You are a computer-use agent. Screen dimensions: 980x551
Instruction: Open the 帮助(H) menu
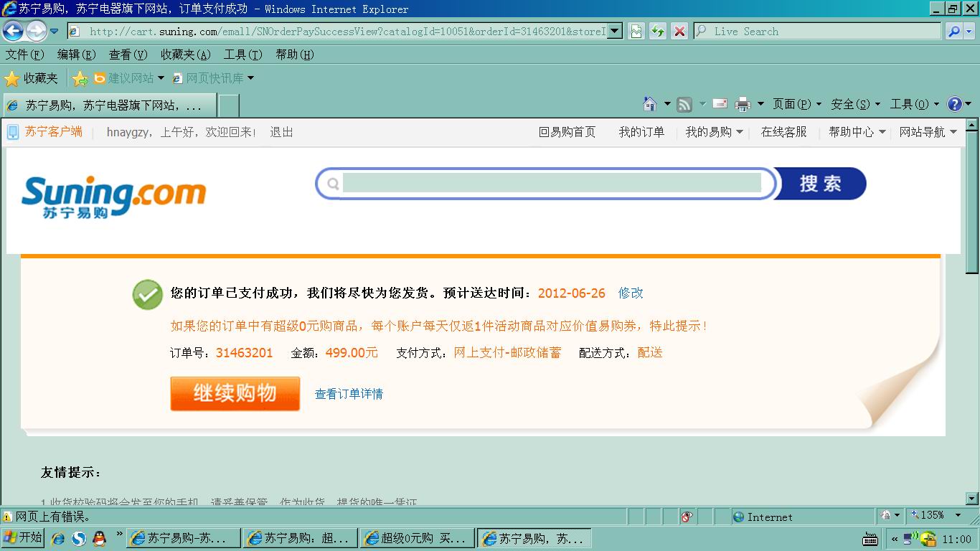[x=295, y=55]
